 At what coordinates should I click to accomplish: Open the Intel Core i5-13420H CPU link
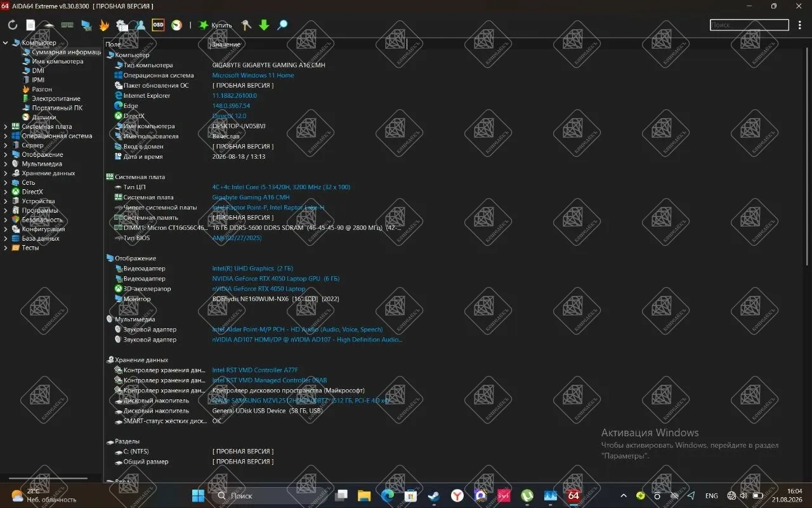281,187
